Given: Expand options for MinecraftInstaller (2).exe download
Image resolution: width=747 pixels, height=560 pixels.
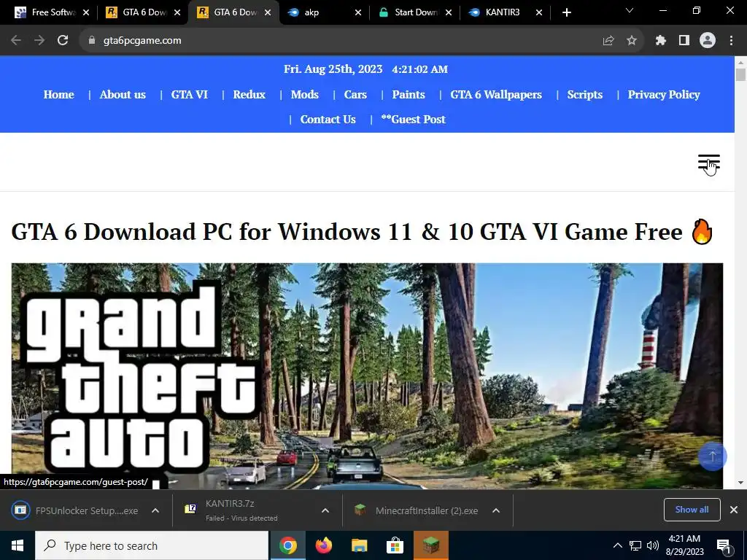Looking at the screenshot, I should [496, 510].
